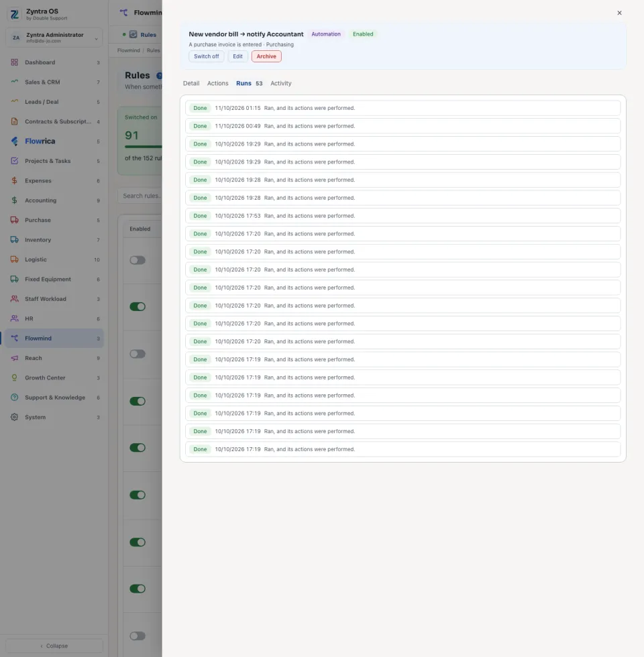Image resolution: width=644 pixels, height=657 pixels.
Task: Toggle the first disabled rule switch
Action: click(x=138, y=260)
